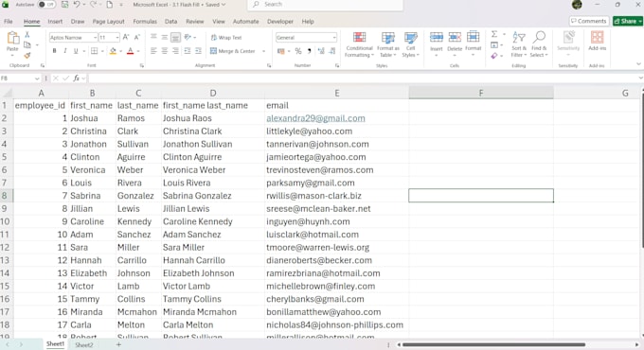This screenshot has width=644, height=350.
Task: Switch to the Developer tab
Action: (x=280, y=22)
